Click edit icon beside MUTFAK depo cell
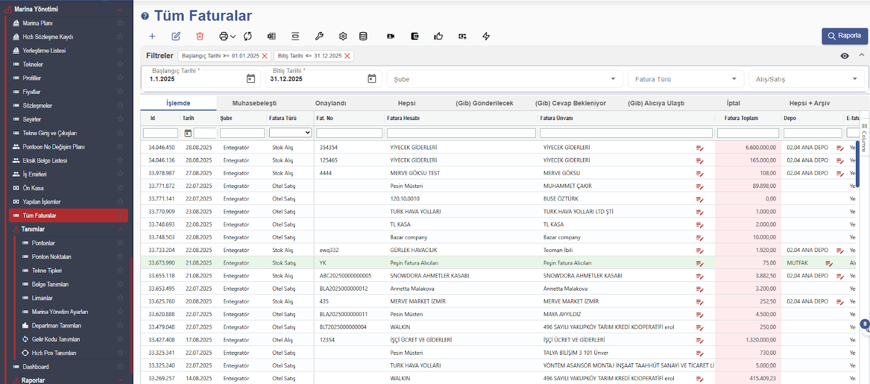The width and height of the screenshot is (870, 384). tap(829, 263)
